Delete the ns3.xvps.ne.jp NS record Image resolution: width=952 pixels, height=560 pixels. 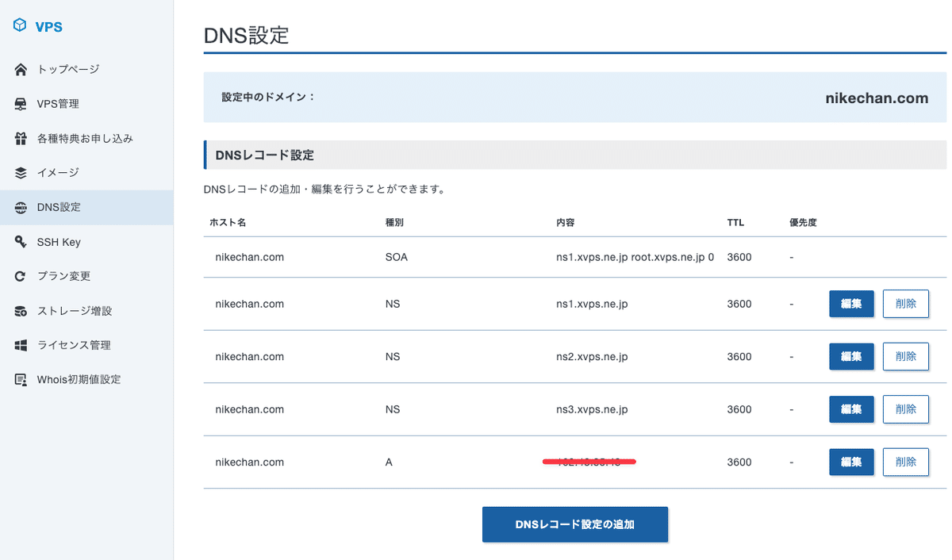[x=905, y=409]
